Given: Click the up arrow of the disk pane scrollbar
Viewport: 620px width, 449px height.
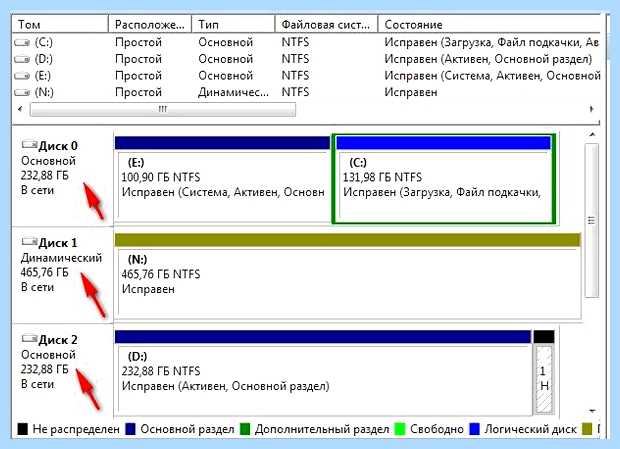Looking at the screenshot, I should [x=592, y=135].
